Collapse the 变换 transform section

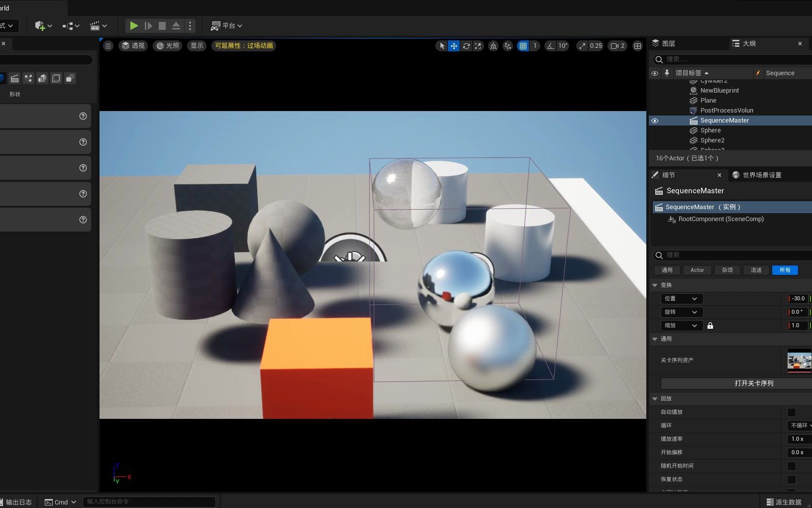click(x=655, y=285)
